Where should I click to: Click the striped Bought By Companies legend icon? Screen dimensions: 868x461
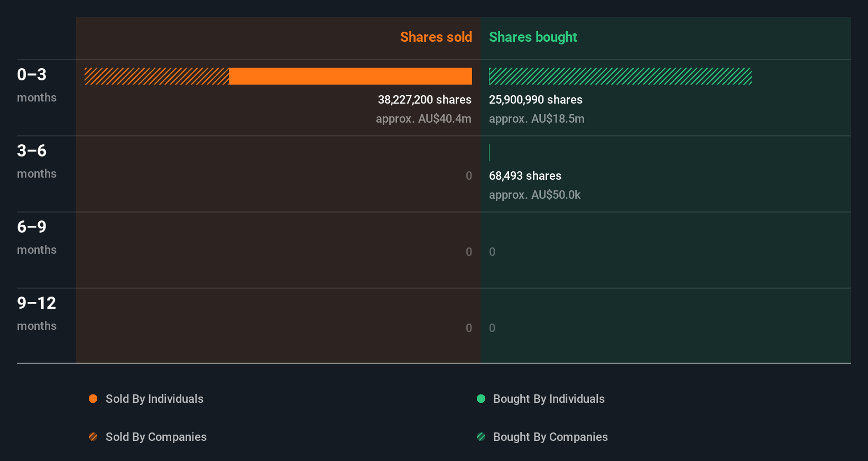click(x=481, y=437)
